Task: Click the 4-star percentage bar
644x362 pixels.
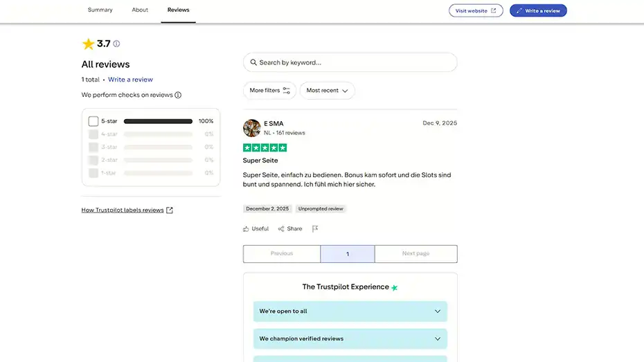Action: (158, 134)
